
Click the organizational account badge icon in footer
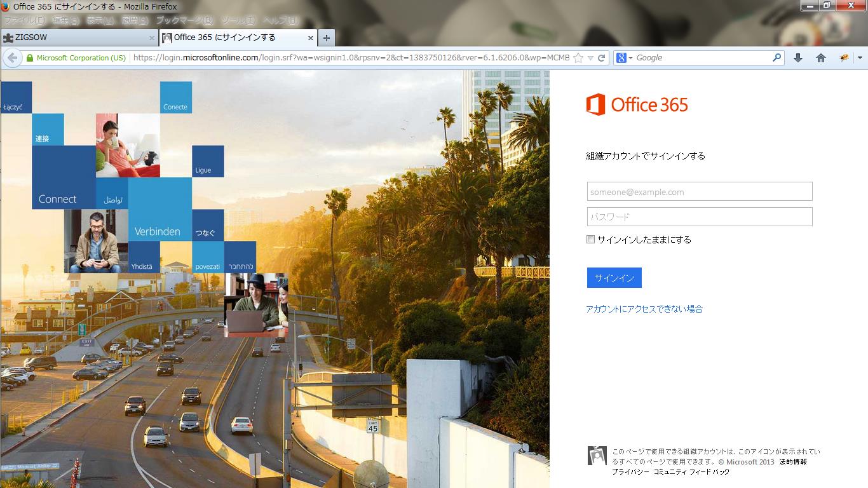597,456
